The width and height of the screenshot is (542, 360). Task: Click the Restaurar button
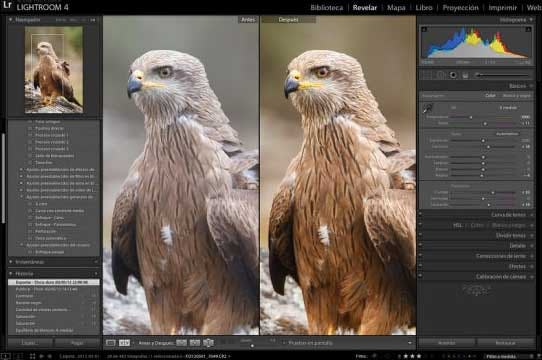point(505,343)
